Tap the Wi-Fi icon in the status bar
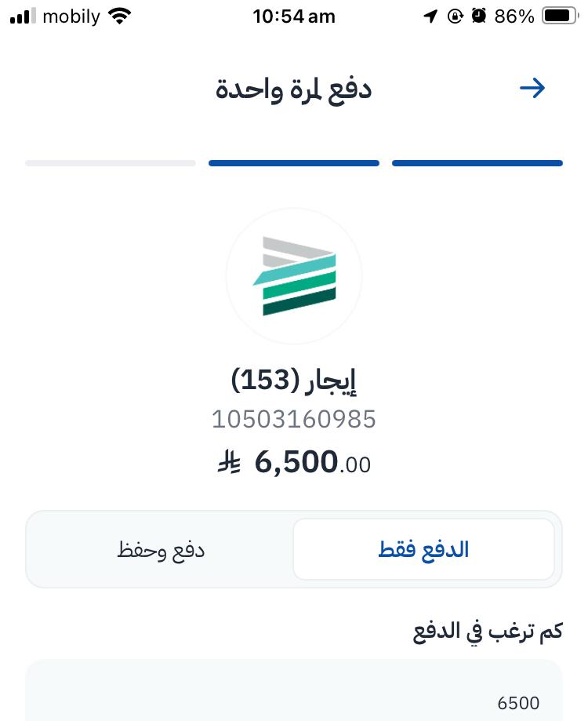 pos(120,16)
